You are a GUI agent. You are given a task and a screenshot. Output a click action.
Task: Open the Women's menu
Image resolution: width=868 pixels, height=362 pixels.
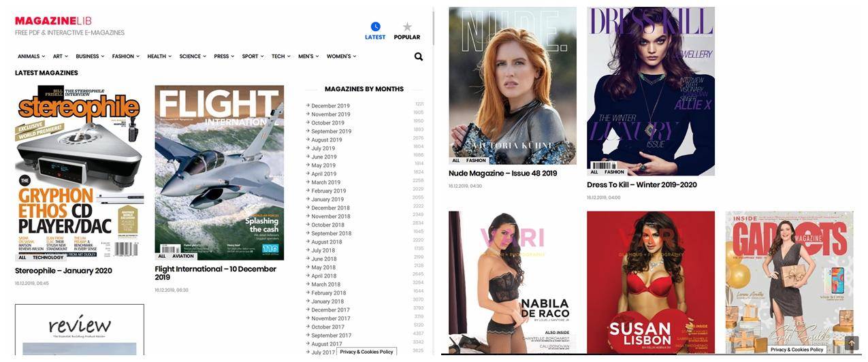pyautogui.click(x=341, y=56)
